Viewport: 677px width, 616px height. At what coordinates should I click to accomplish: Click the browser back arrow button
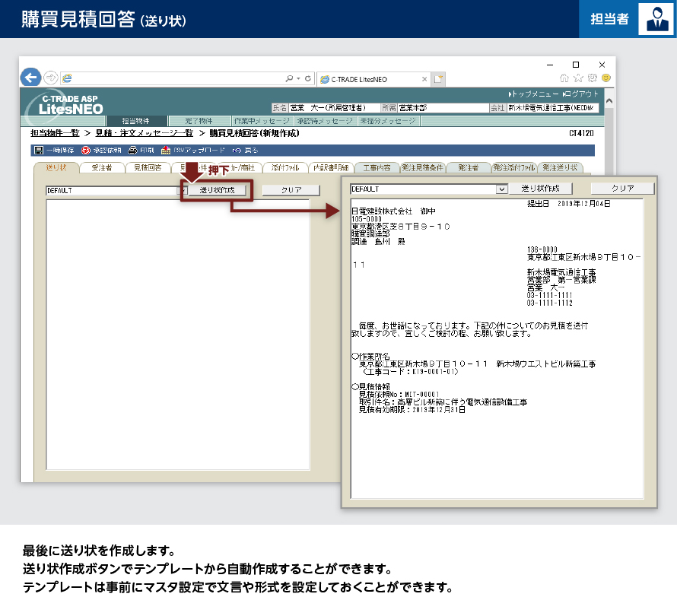pos(30,78)
